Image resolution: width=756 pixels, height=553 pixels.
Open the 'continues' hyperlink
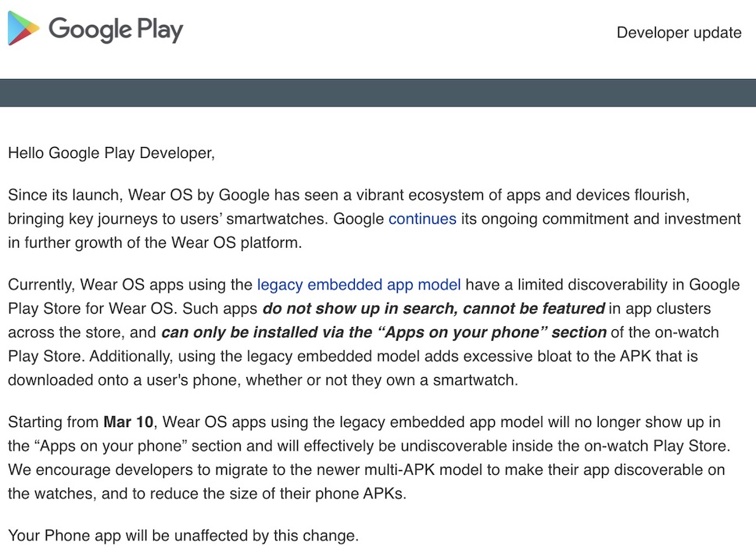422,218
